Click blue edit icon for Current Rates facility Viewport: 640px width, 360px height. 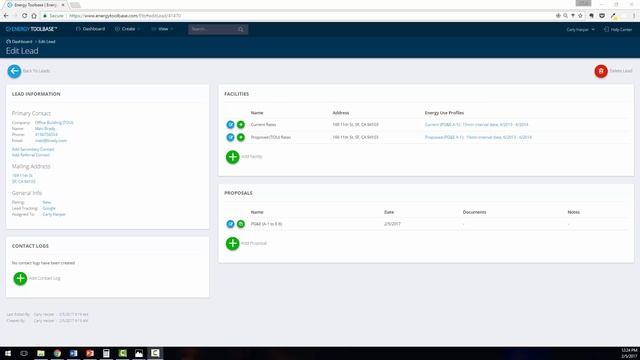click(230, 124)
